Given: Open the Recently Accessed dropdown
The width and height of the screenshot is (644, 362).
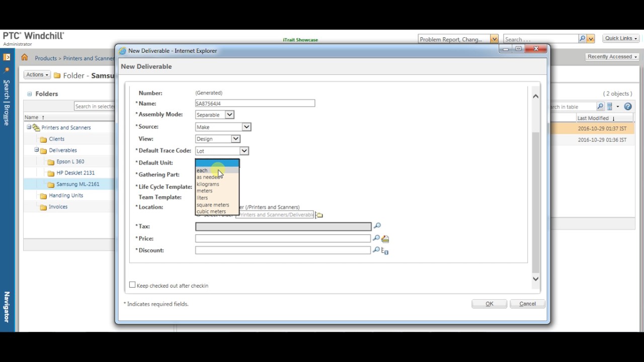Looking at the screenshot, I should pyautogui.click(x=612, y=56).
